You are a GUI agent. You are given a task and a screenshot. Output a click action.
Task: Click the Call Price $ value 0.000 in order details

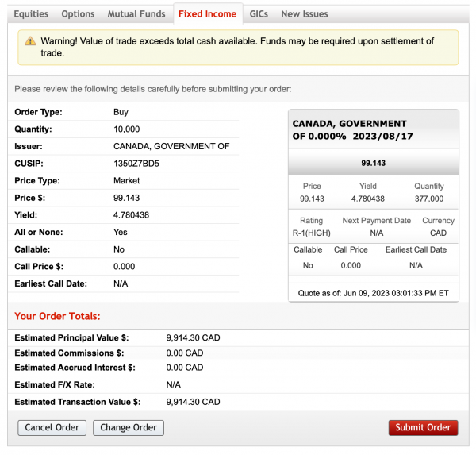[x=125, y=267]
